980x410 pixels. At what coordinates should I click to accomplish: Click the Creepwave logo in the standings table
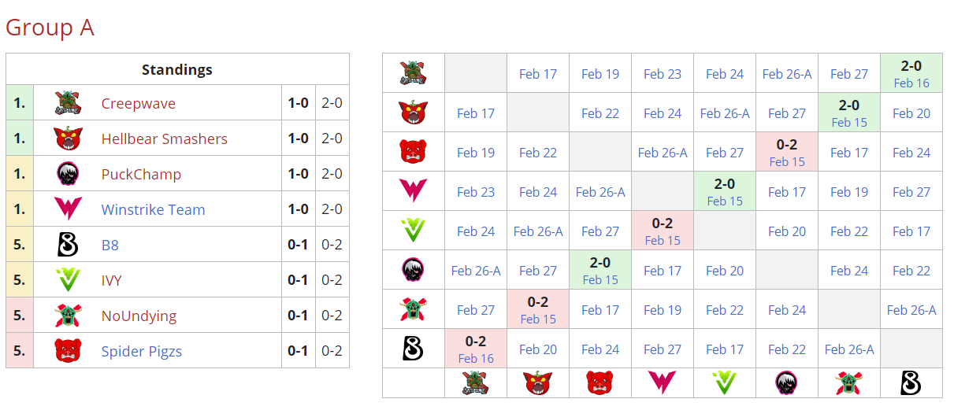[69, 103]
